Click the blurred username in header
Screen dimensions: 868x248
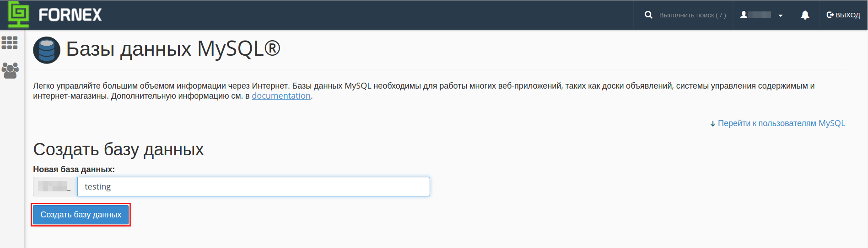coord(760,15)
